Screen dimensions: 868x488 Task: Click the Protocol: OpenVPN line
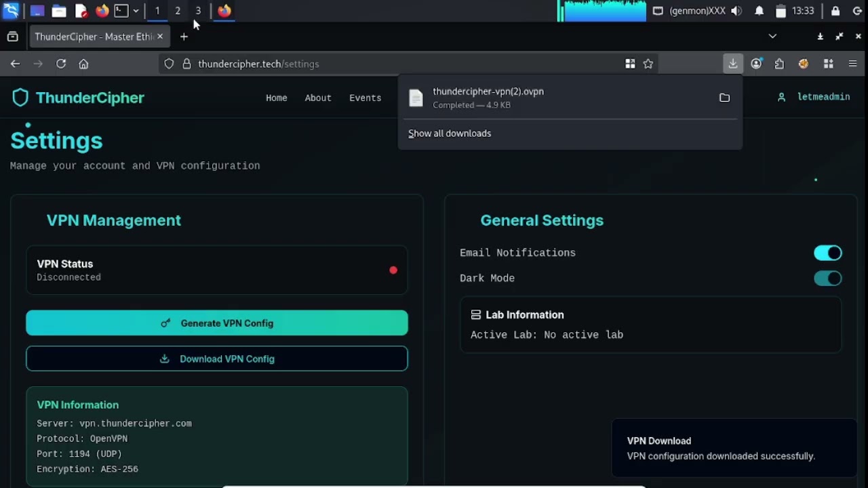coord(82,439)
